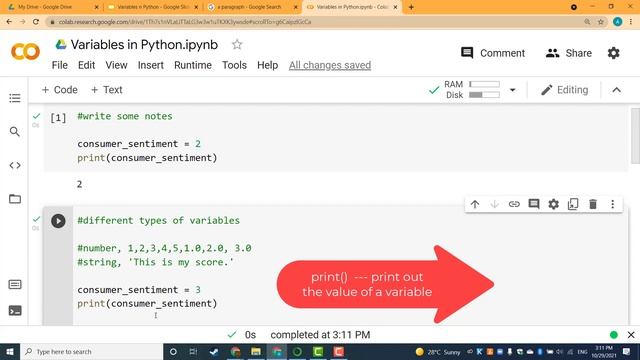Screen dimensions: 640x360
Task: Open the find and replace search icon
Action: click(x=15, y=132)
